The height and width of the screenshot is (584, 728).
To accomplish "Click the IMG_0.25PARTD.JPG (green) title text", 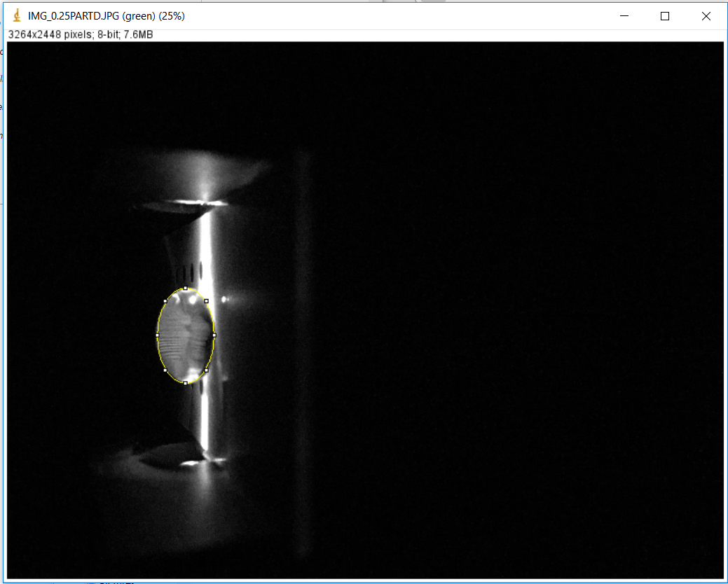I will (107, 16).
